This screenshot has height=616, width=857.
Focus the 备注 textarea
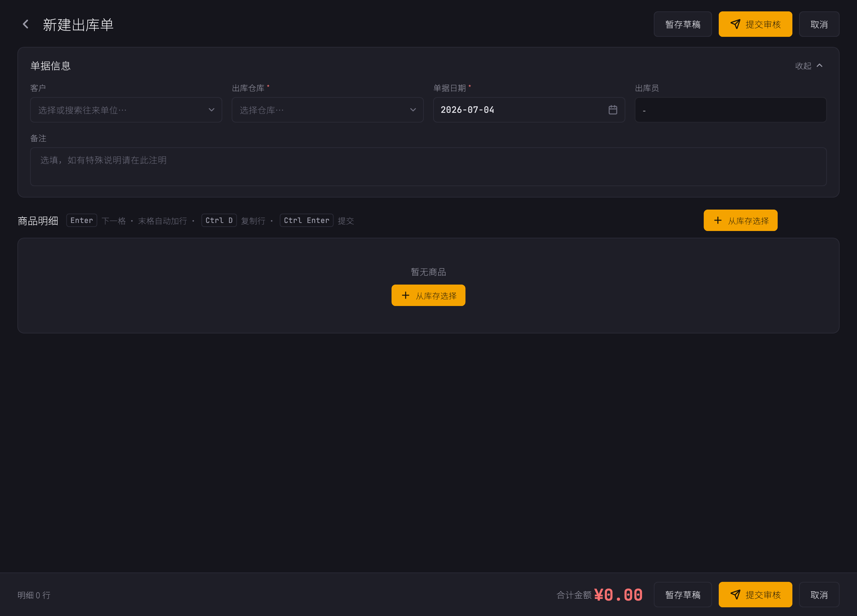428,167
